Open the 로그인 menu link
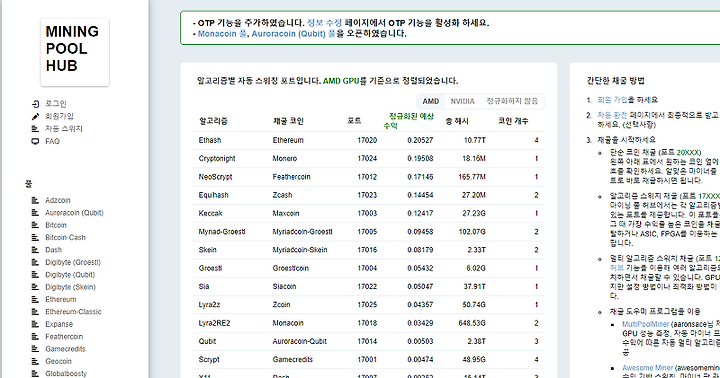Image resolution: width=720 pixels, height=378 pixels. 56,104
